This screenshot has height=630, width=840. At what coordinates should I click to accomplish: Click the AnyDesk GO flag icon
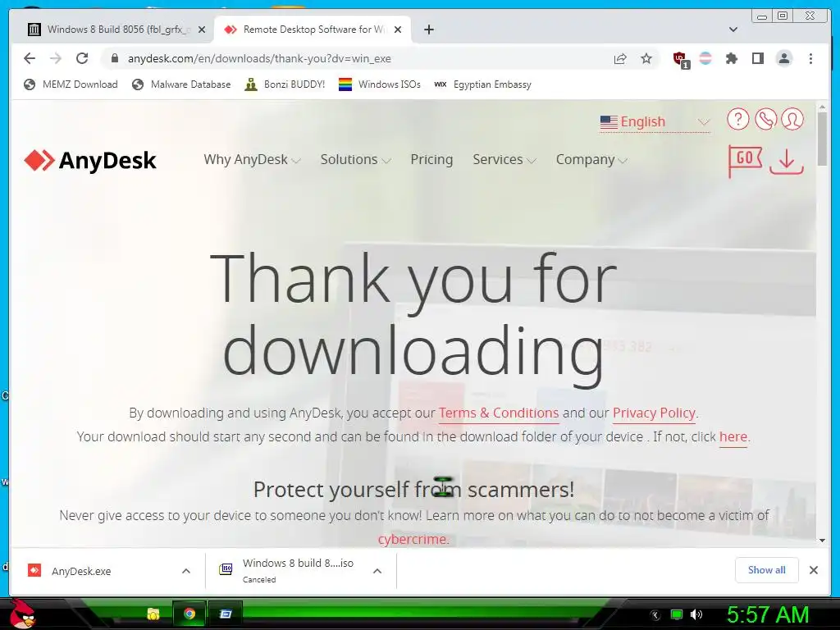pyautogui.click(x=745, y=161)
